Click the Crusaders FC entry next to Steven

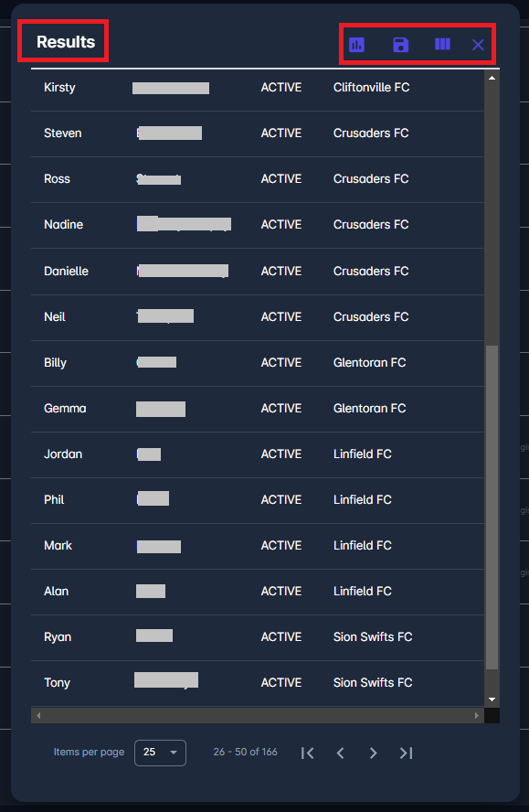(x=370, y=133)
